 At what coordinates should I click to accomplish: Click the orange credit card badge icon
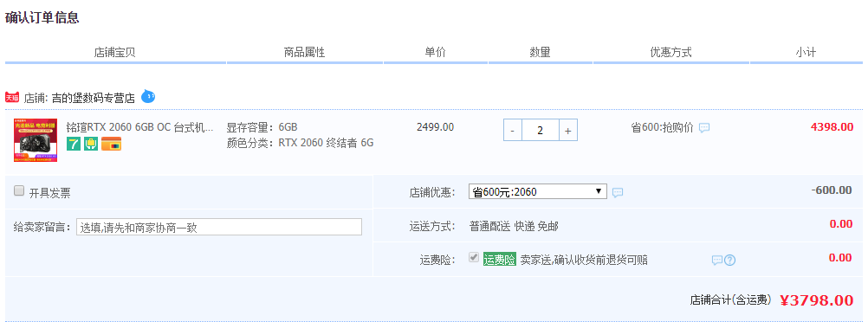pyautogui.click(x=111, y=144)
